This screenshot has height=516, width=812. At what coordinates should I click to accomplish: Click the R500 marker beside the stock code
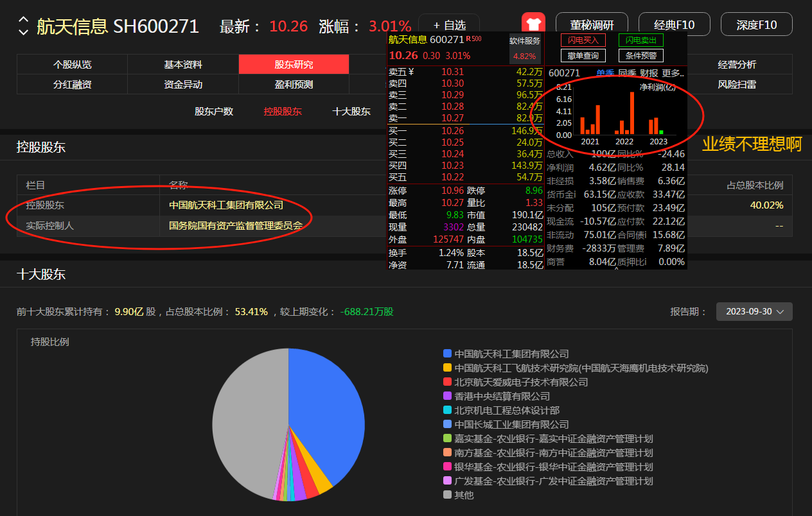[474, 39]
